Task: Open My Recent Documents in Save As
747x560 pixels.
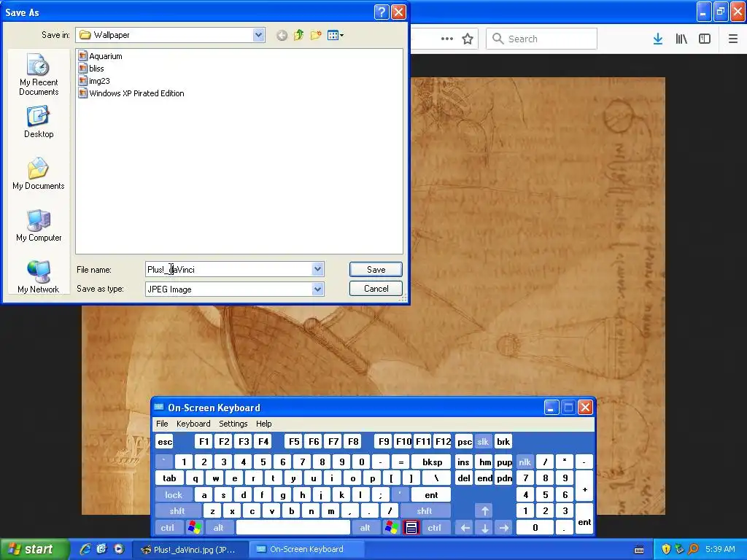Action: tap(39, 75)
